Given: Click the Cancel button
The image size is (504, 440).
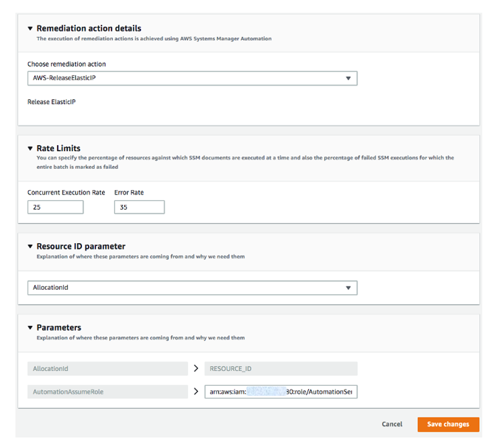Looking at the screenshot, I should pyautogui.click(x=392, y=424).
